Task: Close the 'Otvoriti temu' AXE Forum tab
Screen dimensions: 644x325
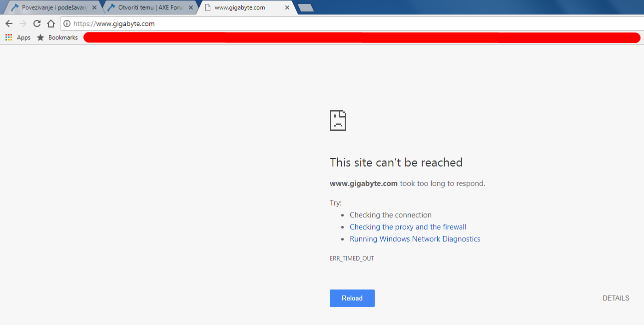Action: (190, 7)
